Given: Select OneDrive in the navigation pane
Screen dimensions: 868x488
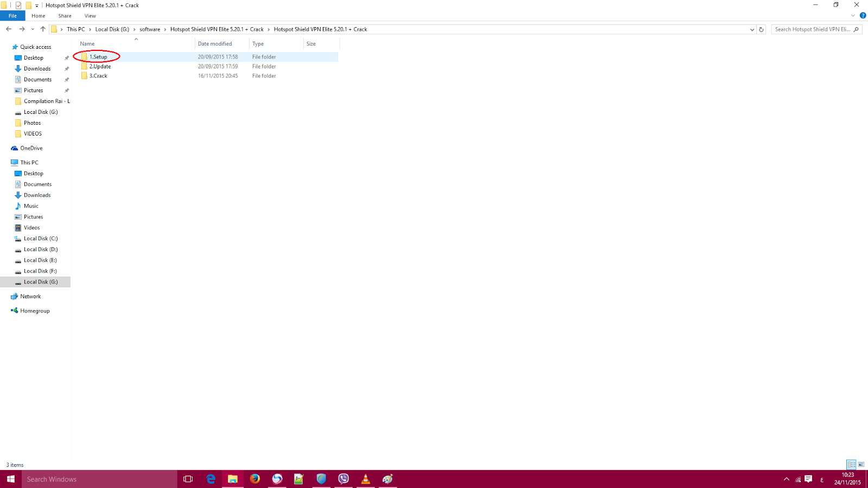Looking at the screenshot, I should [x=31, y=148].
